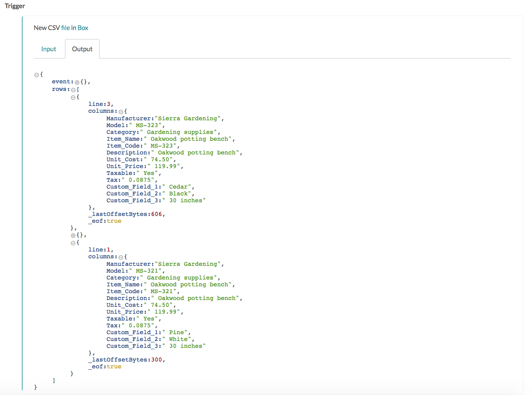Click the Custom_Field_1 value Pine
The height and width of the screenshot is (395, 532).
(x=177, y=332)
